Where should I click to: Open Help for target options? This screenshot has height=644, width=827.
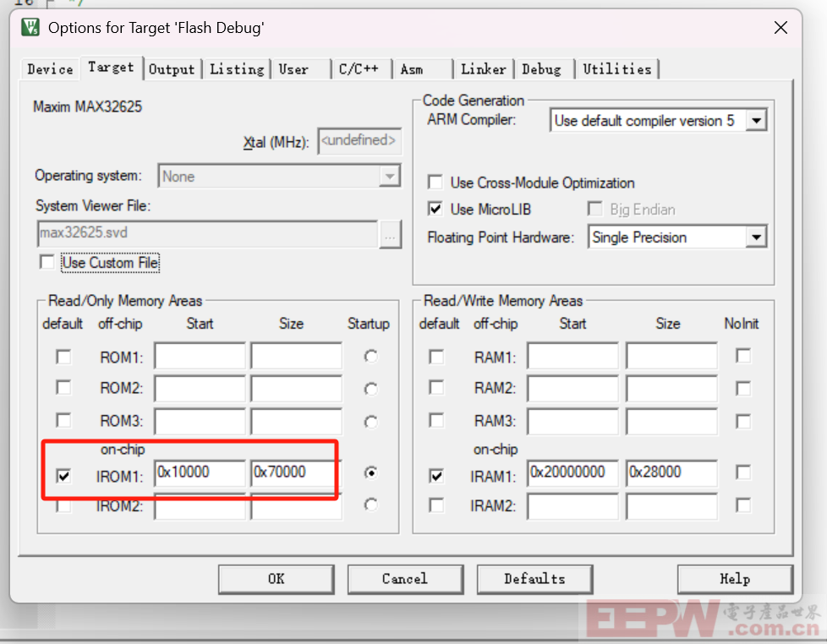coord(735,579)
